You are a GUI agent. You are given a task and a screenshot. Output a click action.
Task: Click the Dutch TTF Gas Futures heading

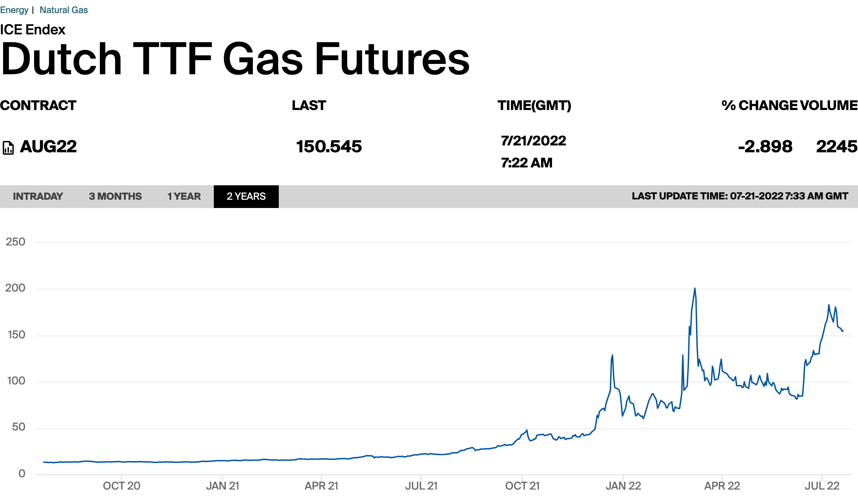coord(235,59)
